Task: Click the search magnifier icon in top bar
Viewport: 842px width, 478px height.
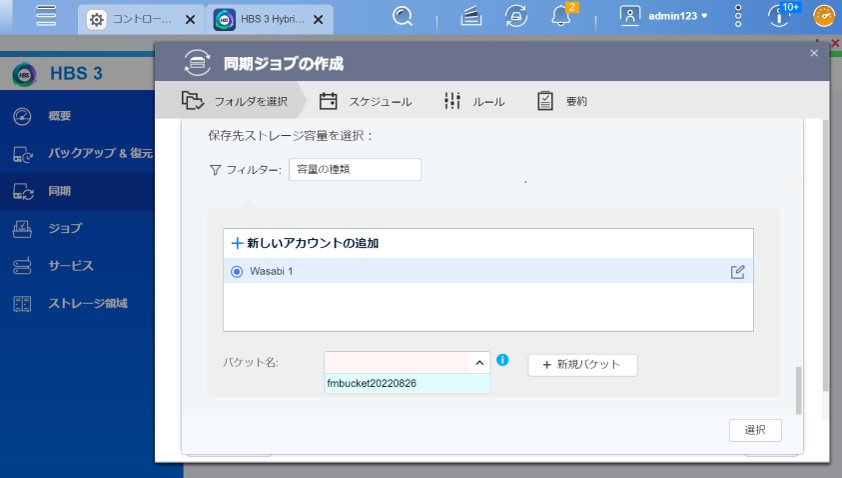Action: click(x=403, y=17)
